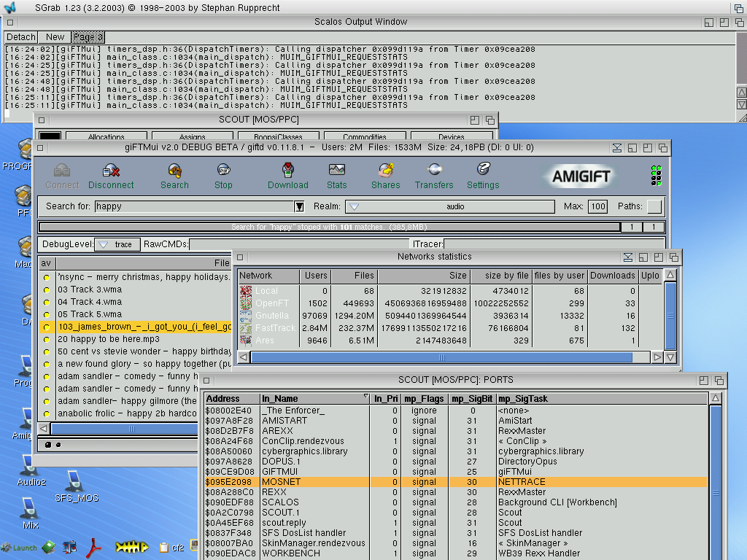Click the Search magnifier icon in giFTMui toolbar
The width and height of the screenshot is (747, 560).
174,170
